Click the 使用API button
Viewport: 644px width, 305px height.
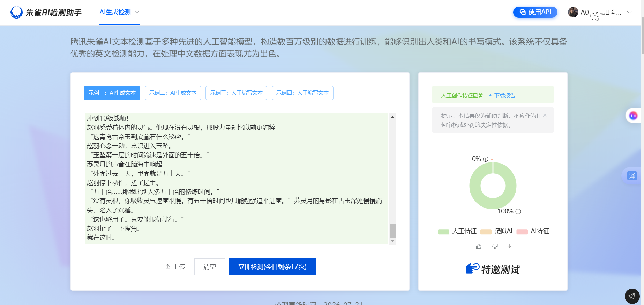pos(535,12)
